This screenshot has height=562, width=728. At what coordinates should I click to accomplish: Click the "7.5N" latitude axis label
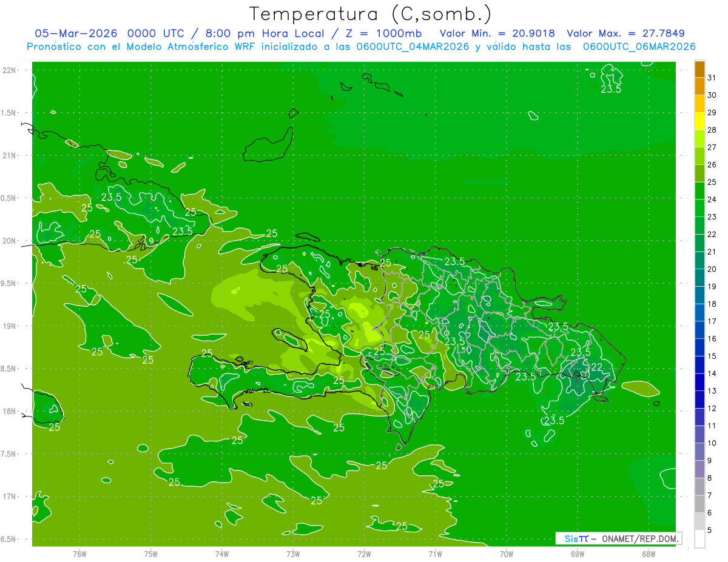pos(9,454)
